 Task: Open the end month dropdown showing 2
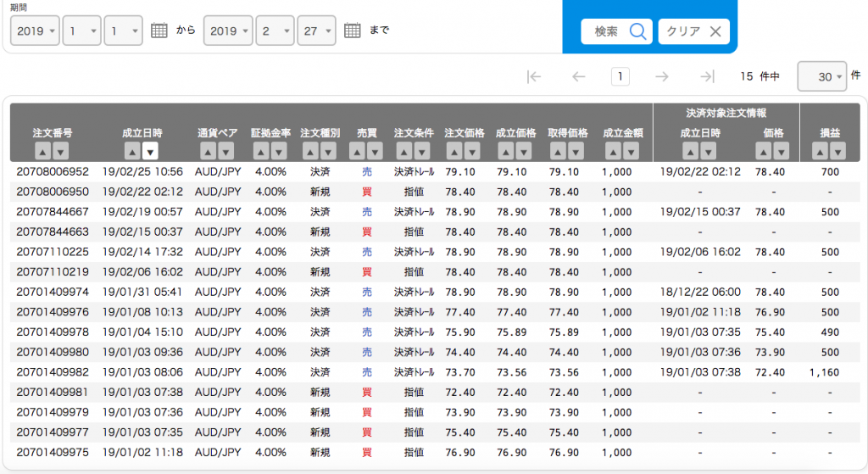pos(275,31)
